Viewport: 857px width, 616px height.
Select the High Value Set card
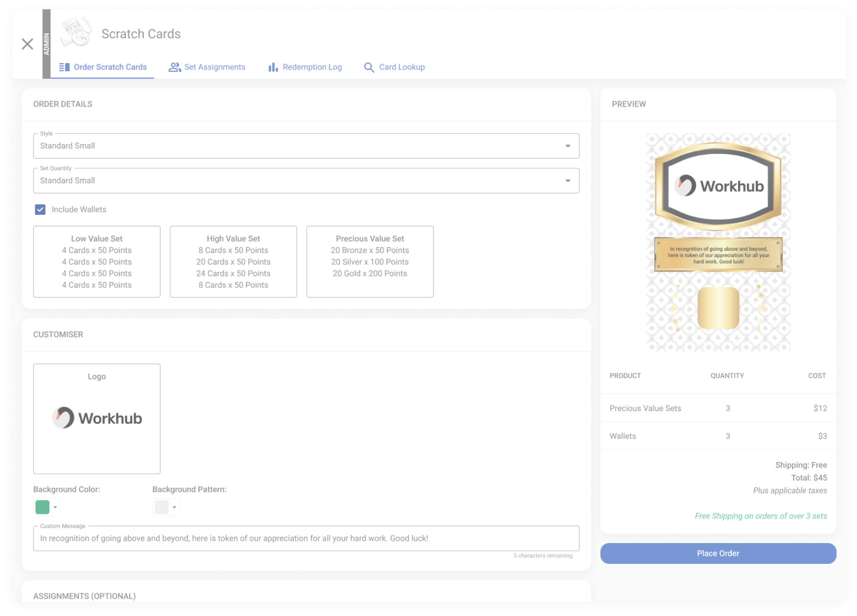pyautogui.click(x=233, y=261)
